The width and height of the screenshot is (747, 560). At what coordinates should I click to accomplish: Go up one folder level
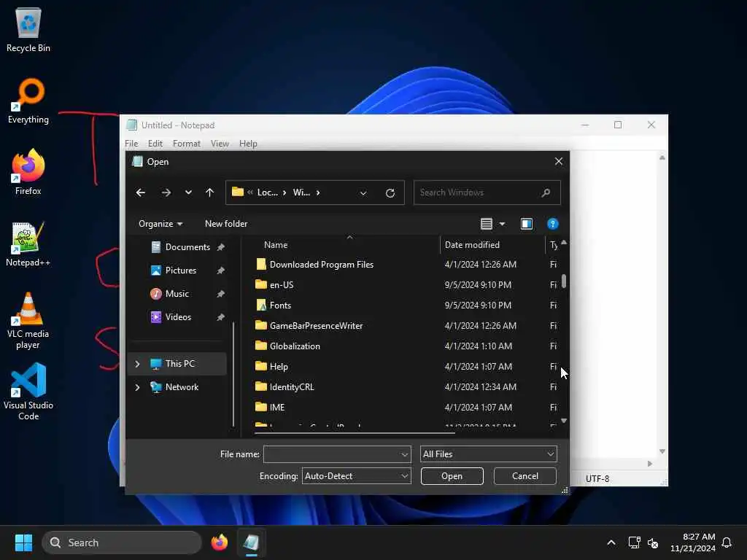(x=209, y=192)
